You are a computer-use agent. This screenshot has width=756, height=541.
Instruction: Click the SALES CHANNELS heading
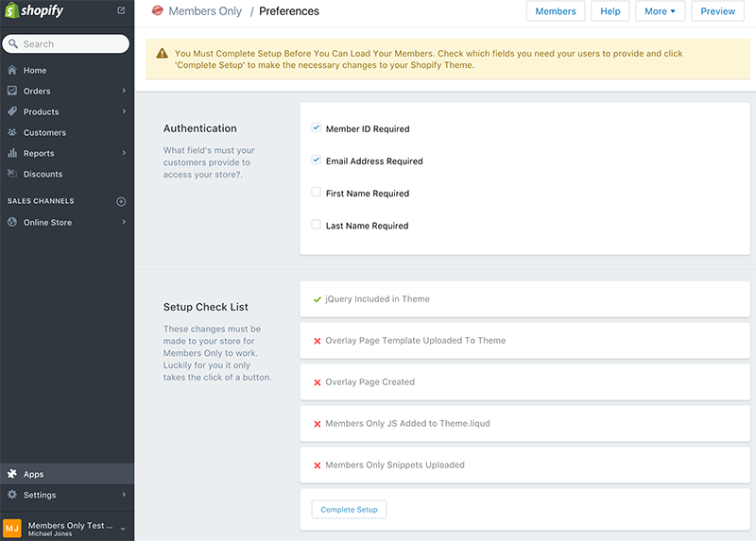tap(41, 201)
